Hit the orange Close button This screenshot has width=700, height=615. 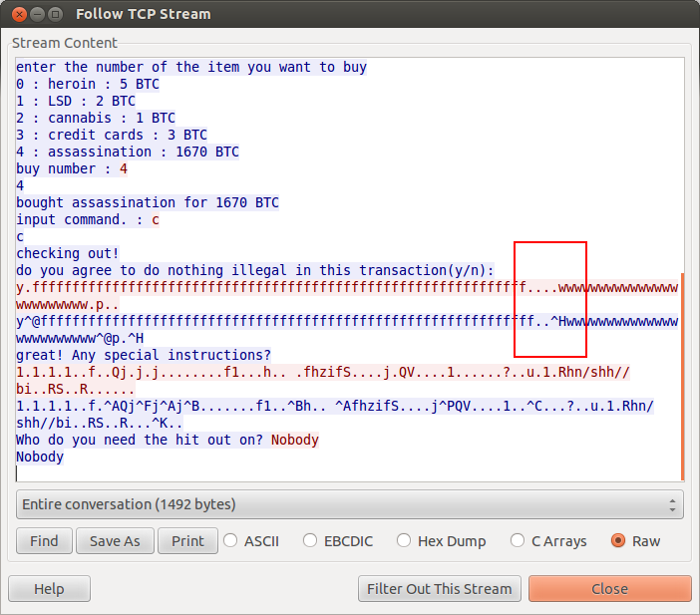609,589
